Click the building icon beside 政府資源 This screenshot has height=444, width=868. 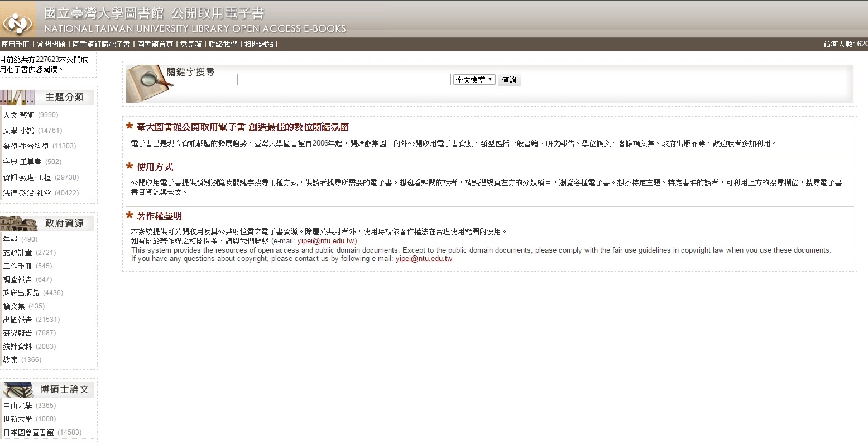point(20,223)
